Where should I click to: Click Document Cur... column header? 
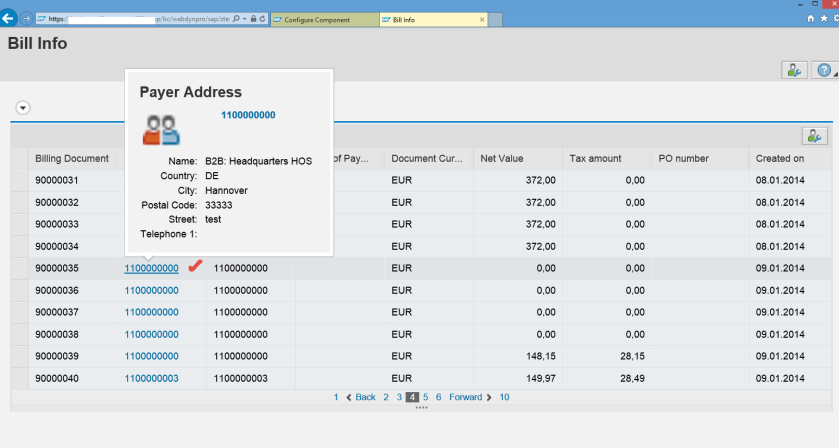429,158
